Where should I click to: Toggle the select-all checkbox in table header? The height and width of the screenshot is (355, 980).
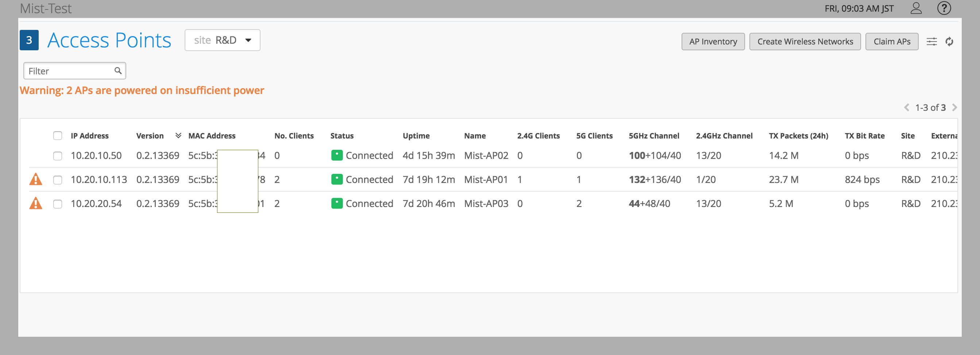(57, 136)
